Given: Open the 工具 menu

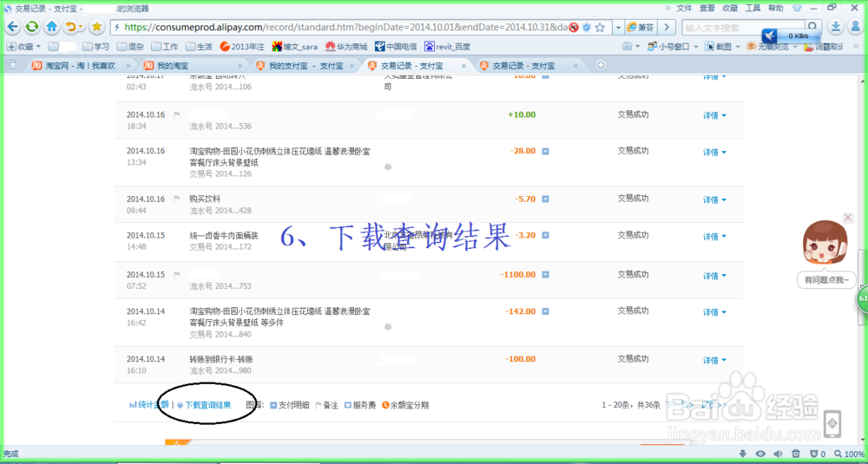Looking at the screenshot, I should click(x=753, y=8).
